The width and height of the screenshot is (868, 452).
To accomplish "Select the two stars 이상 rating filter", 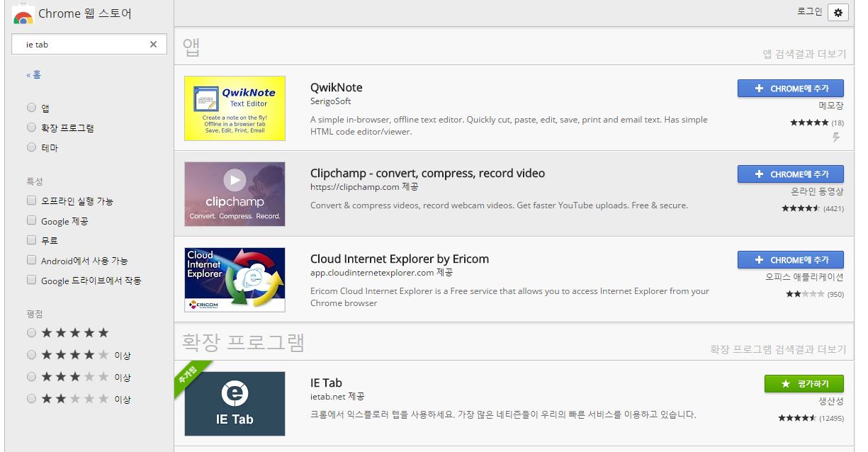I will tap(31, 398).
